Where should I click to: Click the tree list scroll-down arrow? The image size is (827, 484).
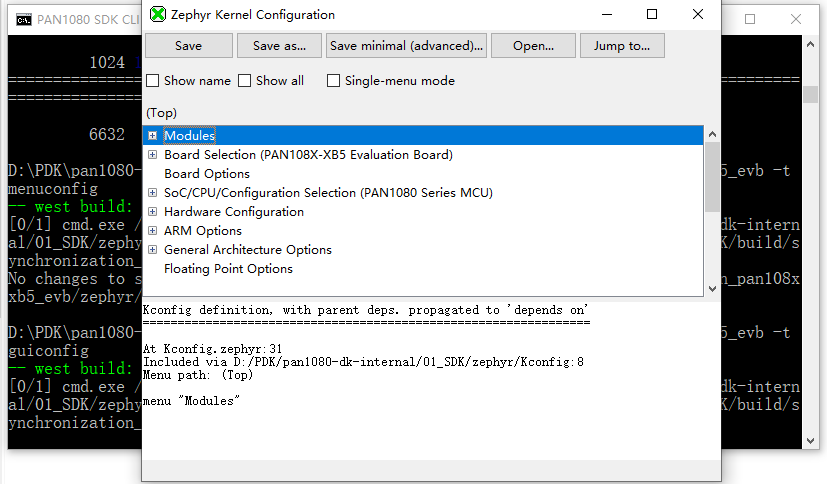[x=713, y=288]
